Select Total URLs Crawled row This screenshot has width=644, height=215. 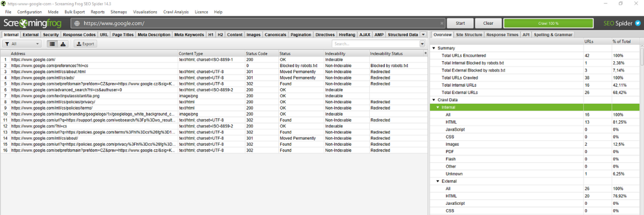point(534,78)
